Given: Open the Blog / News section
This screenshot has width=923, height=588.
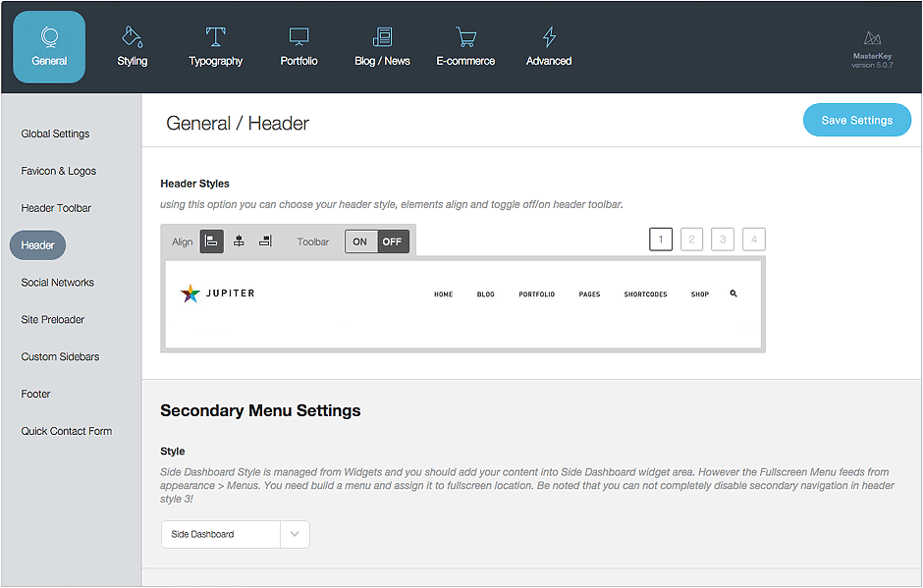Looking at the screenshot, I should (x=382, y=47).
